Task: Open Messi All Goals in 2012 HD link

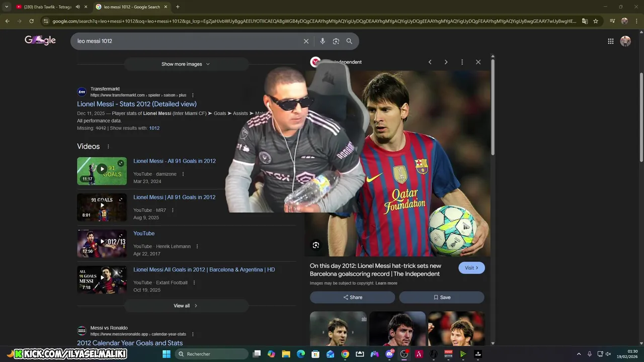Action: (204, 269)
